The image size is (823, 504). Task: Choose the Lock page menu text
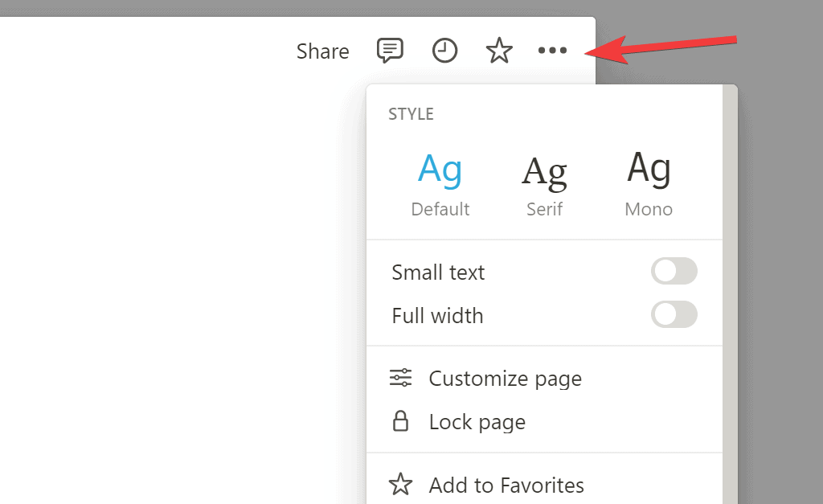[x=477, y=421]
